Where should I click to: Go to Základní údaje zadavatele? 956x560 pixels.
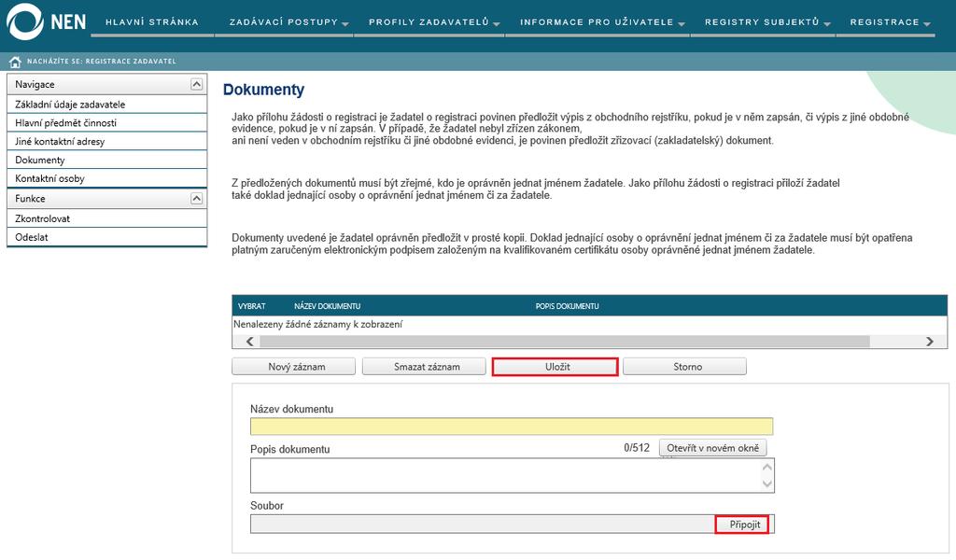(106, 105)
